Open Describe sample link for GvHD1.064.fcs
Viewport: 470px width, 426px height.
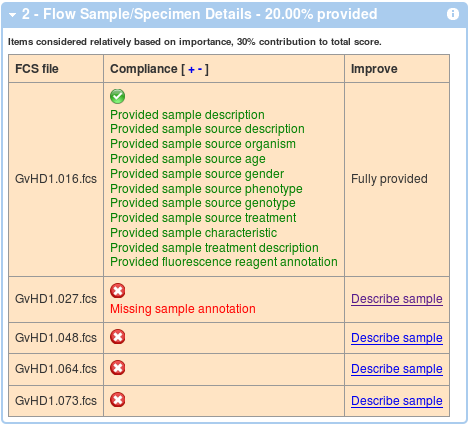(397, 369)
